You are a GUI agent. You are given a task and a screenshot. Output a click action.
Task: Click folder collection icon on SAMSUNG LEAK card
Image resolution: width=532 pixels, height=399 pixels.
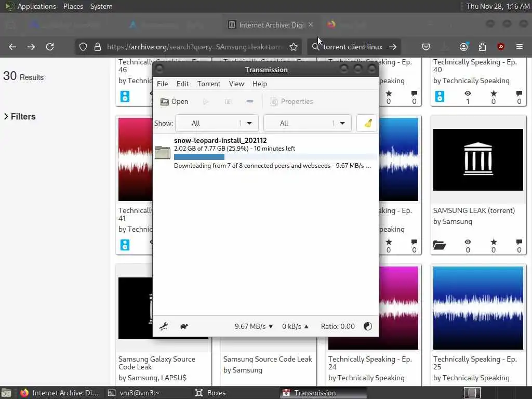click(440, 245)
